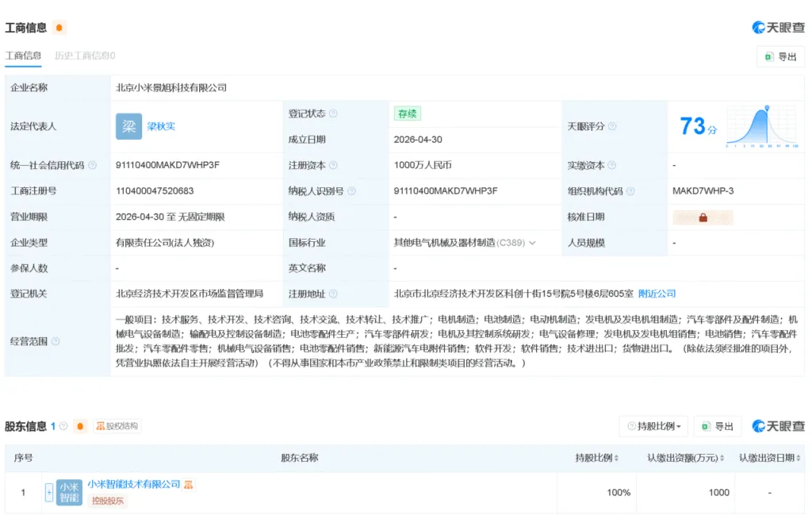Image resolution: width=812 pixels, height=515 pixels.
Task: Click the 控股股东 tag
Action: click(x=108, y=501)
